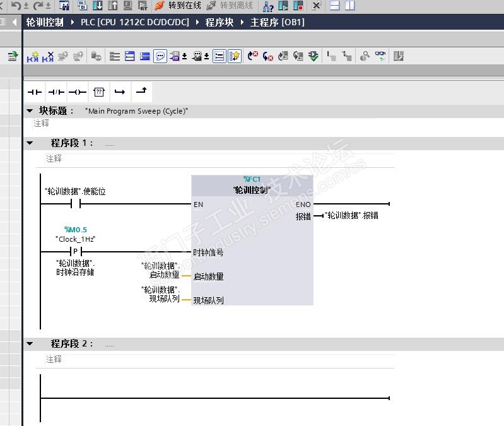Select %FC1 轮训控制 block header
This screenshot has height=426, width=504.
point(252,186)
